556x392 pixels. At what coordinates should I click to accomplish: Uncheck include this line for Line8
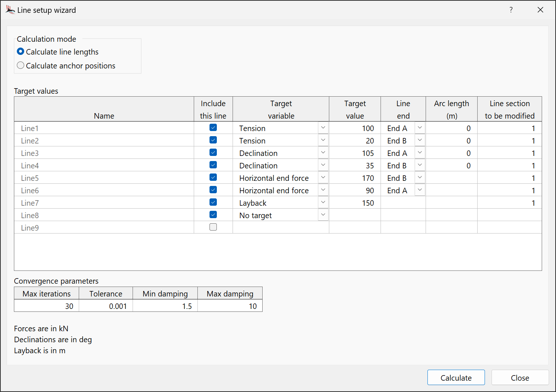[x=213, y=215]
